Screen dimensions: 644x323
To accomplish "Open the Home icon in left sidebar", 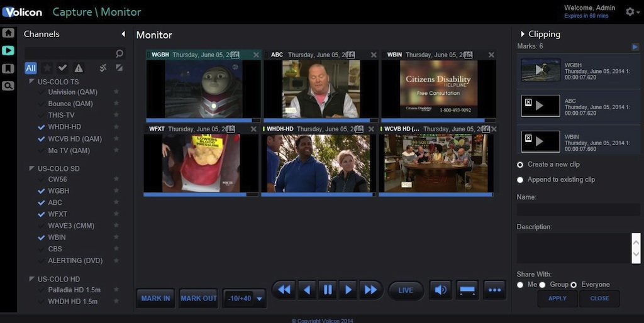I will coord(8,33).
